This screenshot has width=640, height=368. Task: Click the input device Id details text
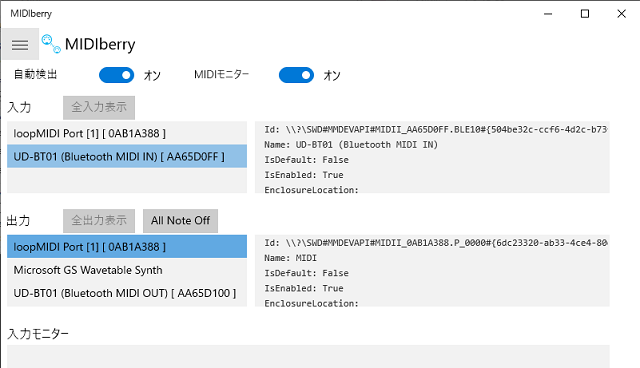436,130
